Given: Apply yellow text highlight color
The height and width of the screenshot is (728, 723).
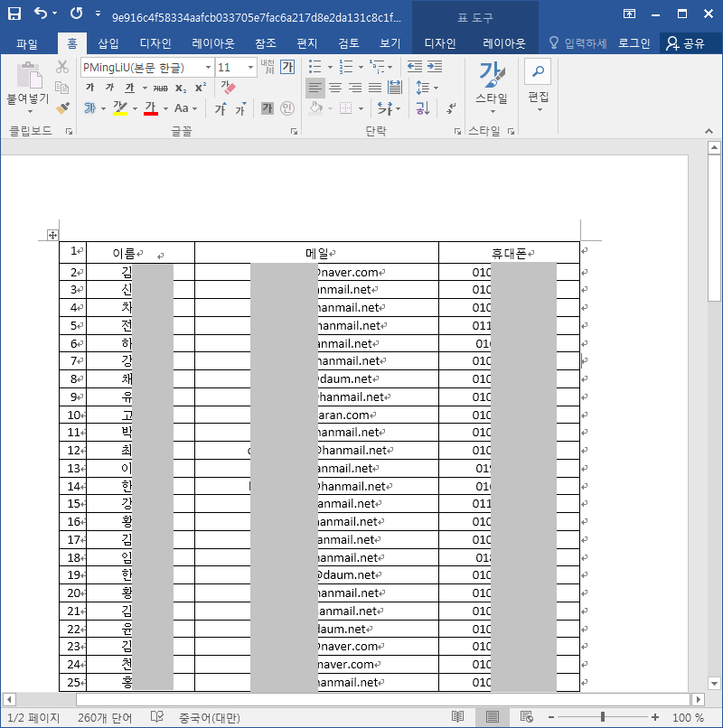Looking at the screenshot, I should [x=120, y=108].
